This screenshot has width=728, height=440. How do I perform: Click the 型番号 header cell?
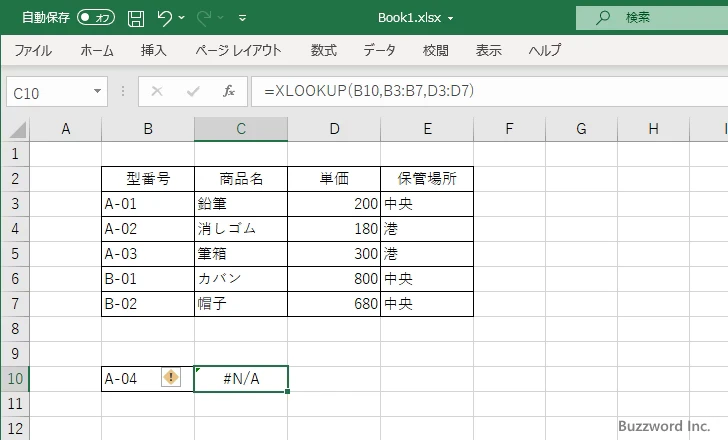(148, 179)
